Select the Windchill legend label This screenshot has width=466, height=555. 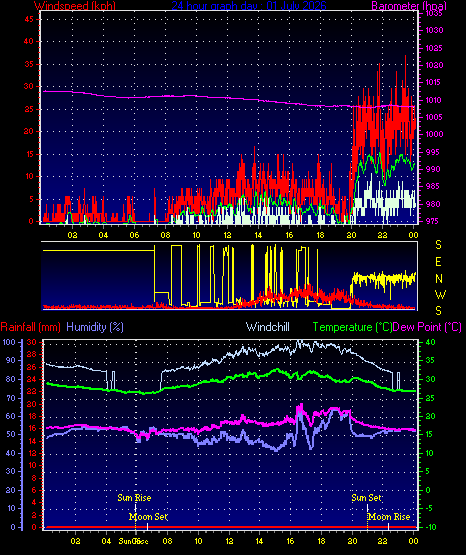267,327
